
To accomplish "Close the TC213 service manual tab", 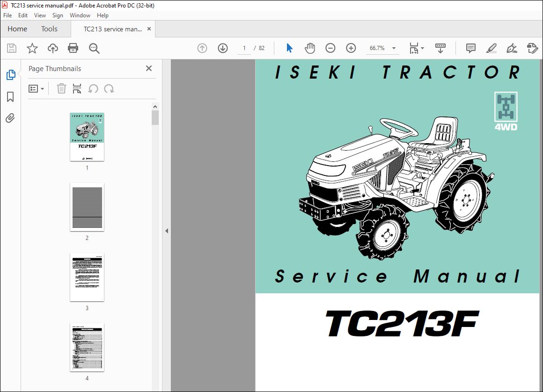I will click(149, 29).
